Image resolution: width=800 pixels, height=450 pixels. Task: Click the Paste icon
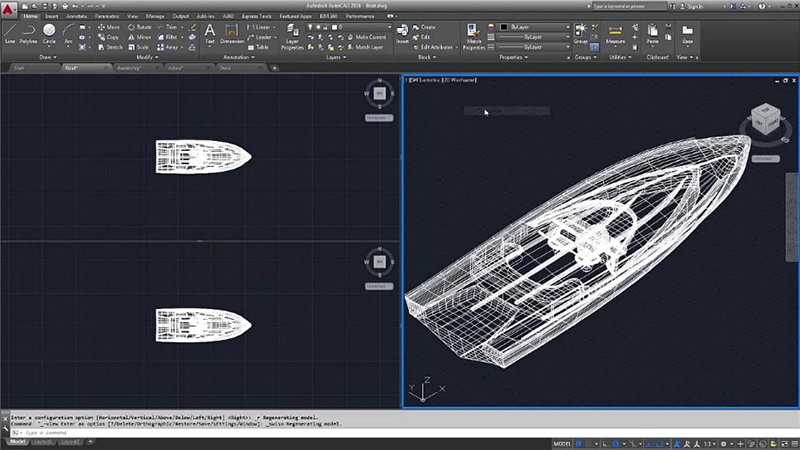tap(652, 34)
